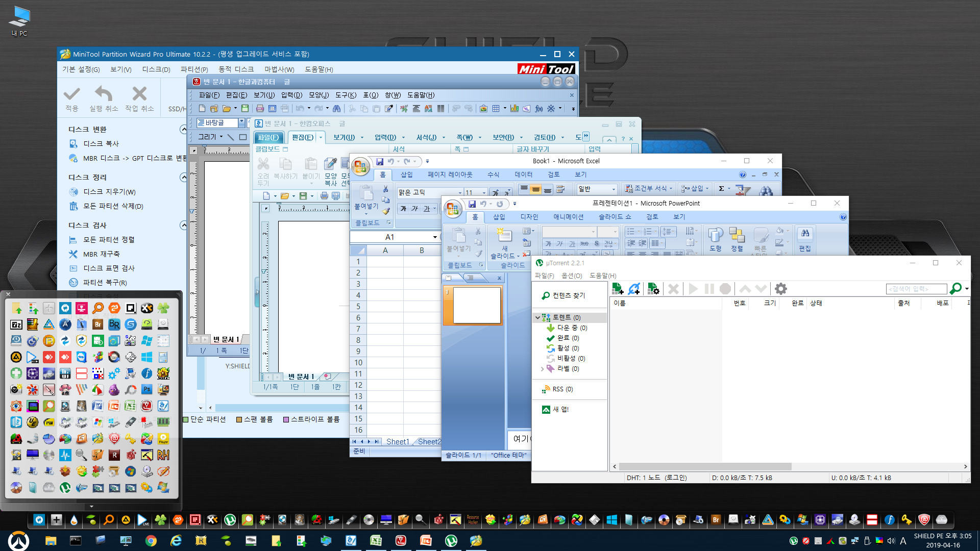Screen dimensions: 980x551
Task: Click the Undo arrow icon in MiniTool
Action: click(104, 94)
